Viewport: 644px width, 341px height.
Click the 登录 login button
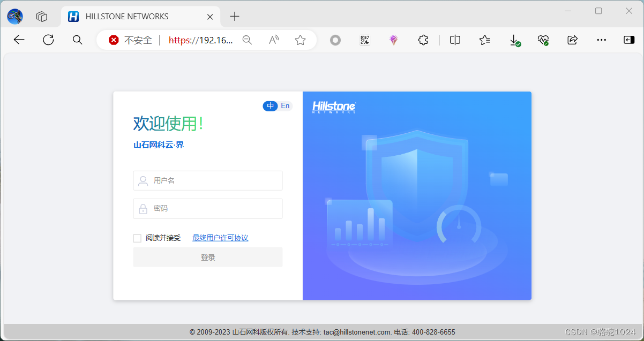(x=208, y=257)
